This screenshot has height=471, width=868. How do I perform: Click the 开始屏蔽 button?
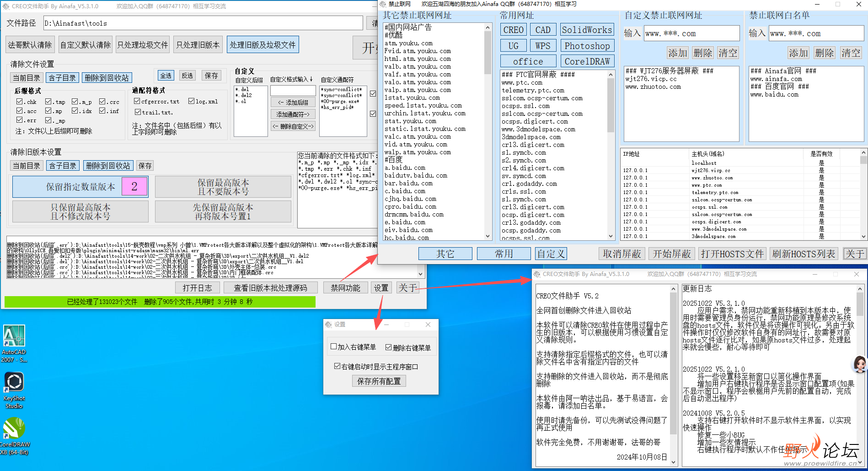672,254
